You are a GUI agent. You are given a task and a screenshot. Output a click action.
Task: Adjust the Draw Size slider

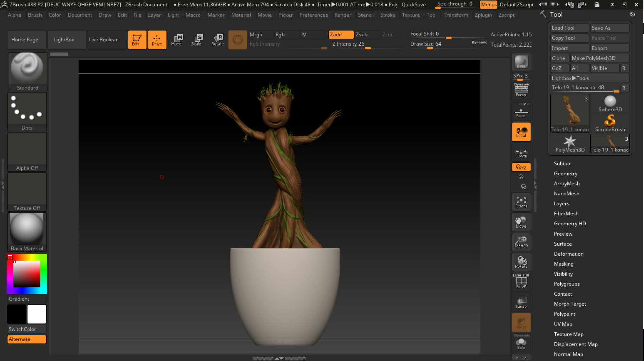(x=448, y=44)
